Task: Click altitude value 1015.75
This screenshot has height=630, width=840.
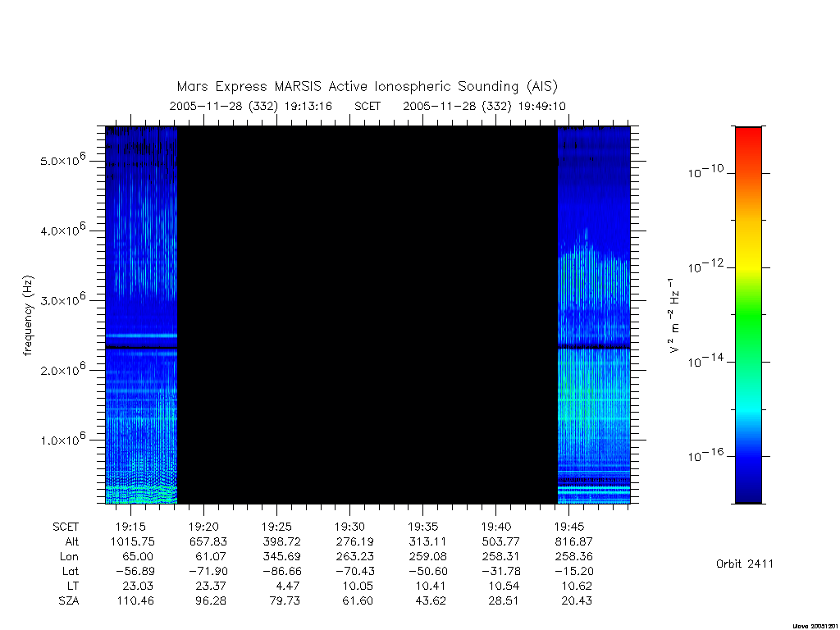Action: [132, 541]
